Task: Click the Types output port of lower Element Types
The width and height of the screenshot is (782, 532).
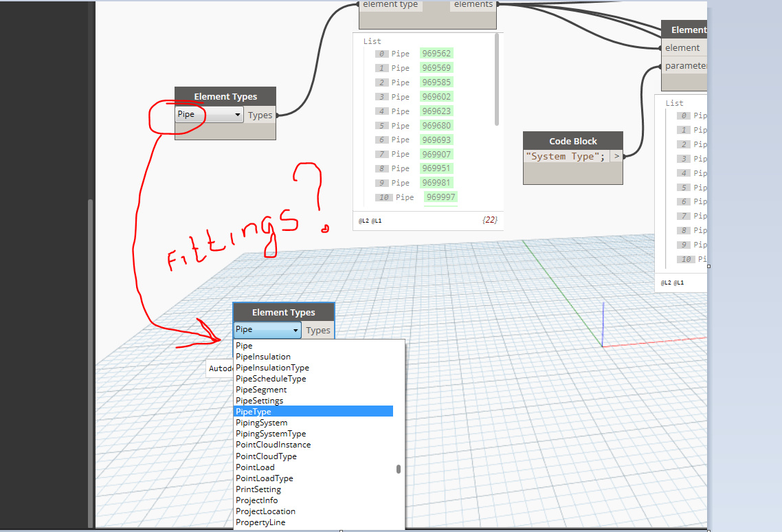Action: pos(318,331)
